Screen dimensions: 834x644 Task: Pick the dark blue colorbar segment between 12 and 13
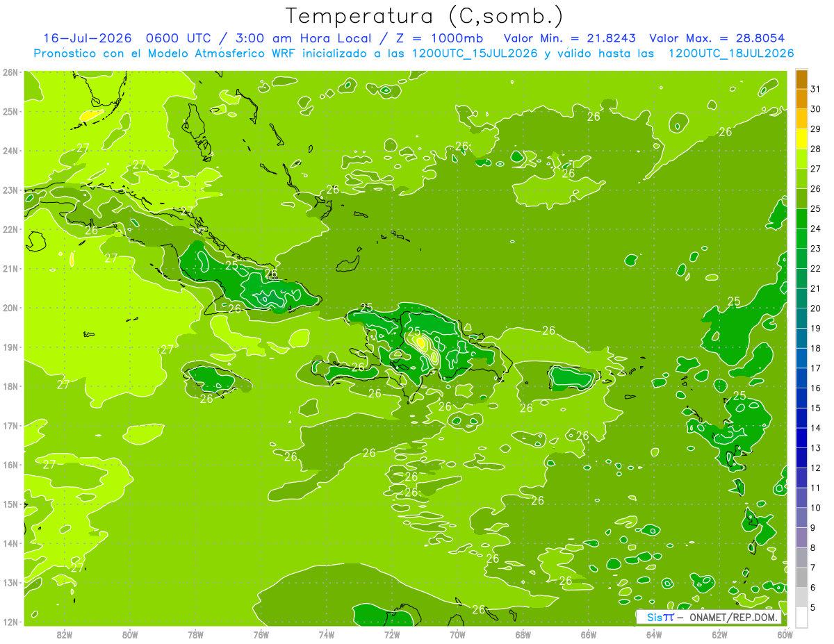[801, 458]
